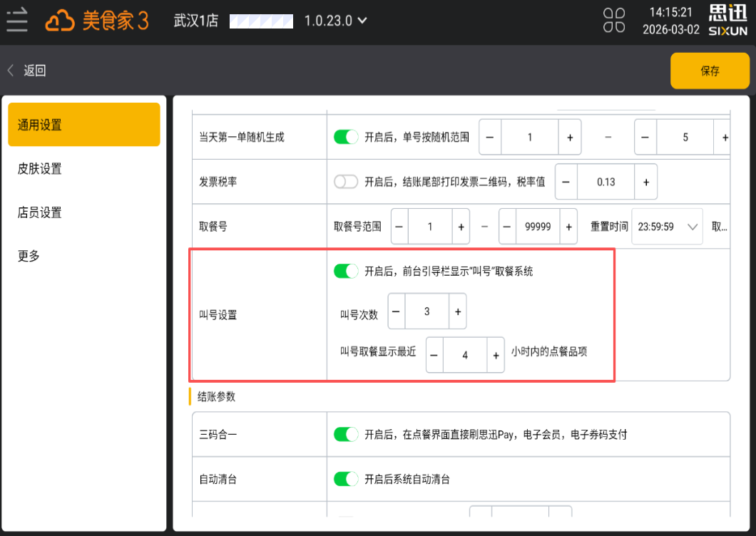Decrease 叫号次数 with the minus button
The height and width of the screenshot is (536, 756).
[397, 311]
